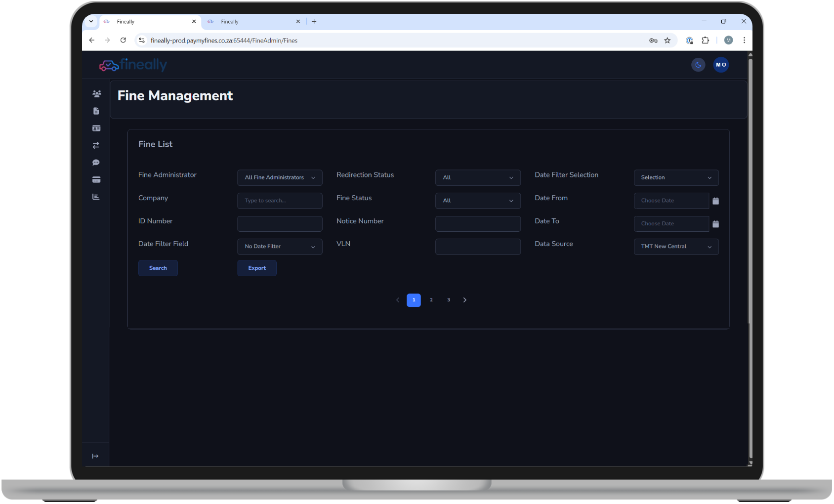This screenshot has width=834, height=504.
Task: Open a new browser tab
Action: 314,21
